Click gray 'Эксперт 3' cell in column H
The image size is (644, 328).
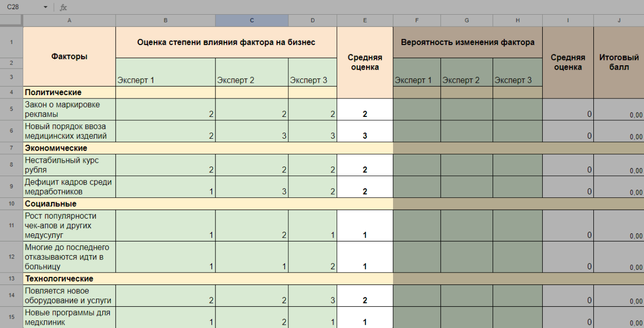coord(518,72)
